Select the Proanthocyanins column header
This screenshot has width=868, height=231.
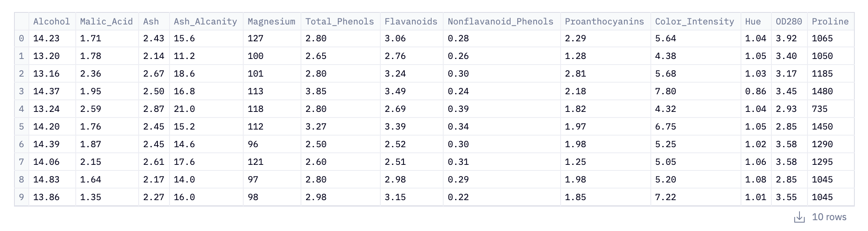coord(606,22)
